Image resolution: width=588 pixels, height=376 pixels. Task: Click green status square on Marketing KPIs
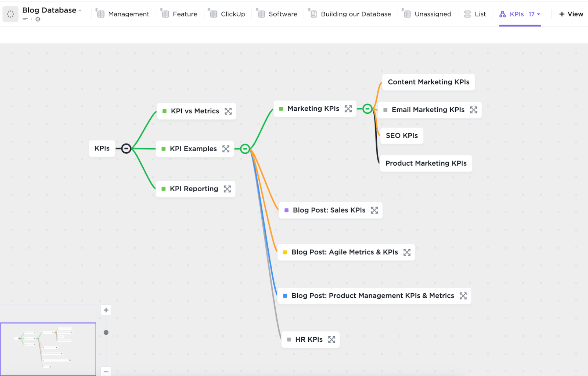click(x=281, y=109)
